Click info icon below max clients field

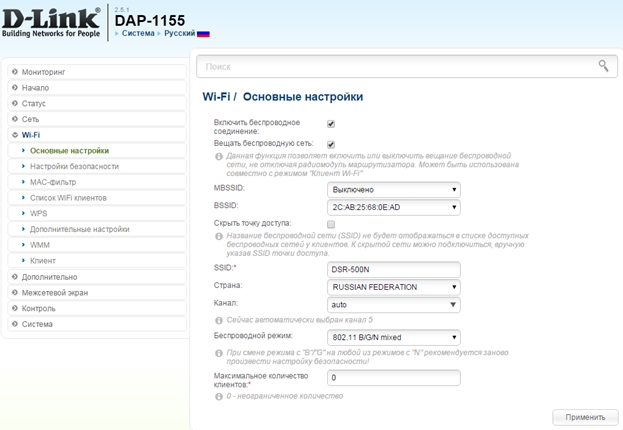tap(219, 396)
